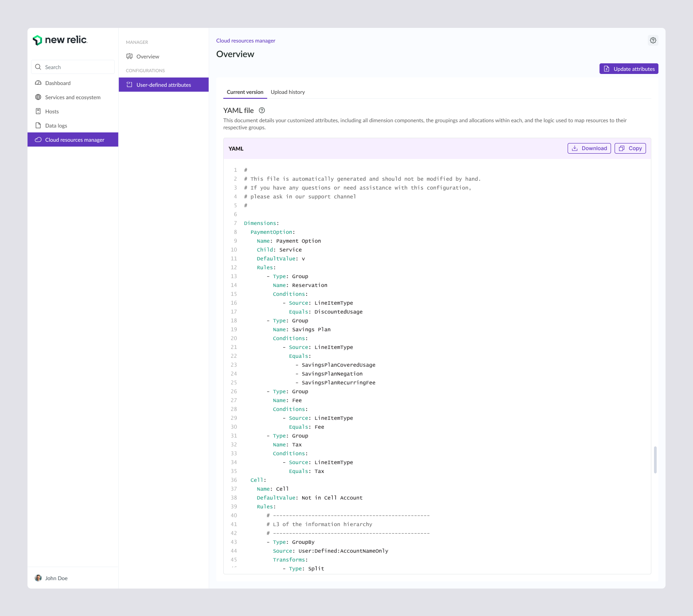The height and width of the screenshot is (616, 693).
Task: Click the Dashboard gauge icon
Action: 38,83
